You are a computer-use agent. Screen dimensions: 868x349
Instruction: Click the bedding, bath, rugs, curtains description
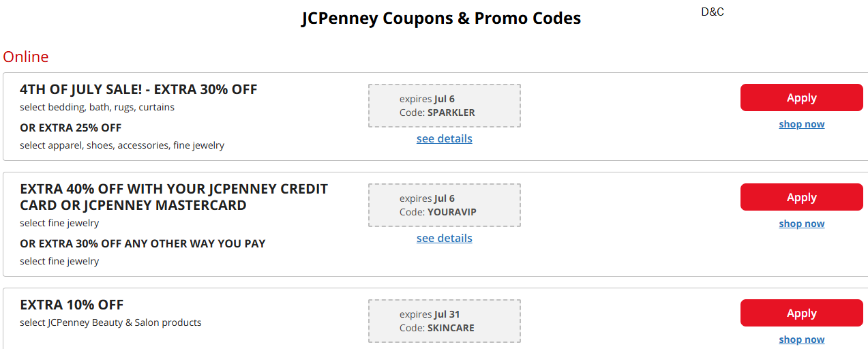pos(97,107)
